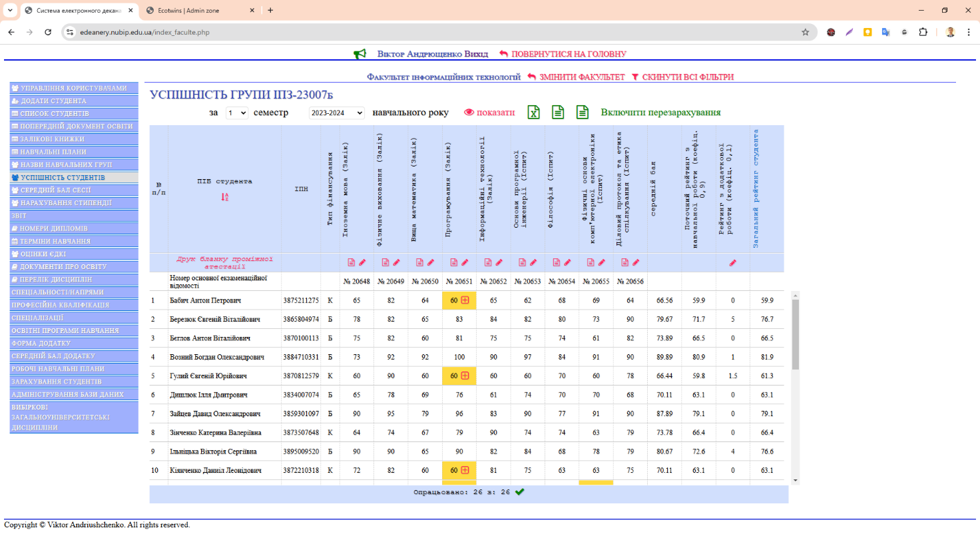Click pencil edit icon above statement № 20655
The width and height of the screenshot is (980, 536).
pos(601,262)
